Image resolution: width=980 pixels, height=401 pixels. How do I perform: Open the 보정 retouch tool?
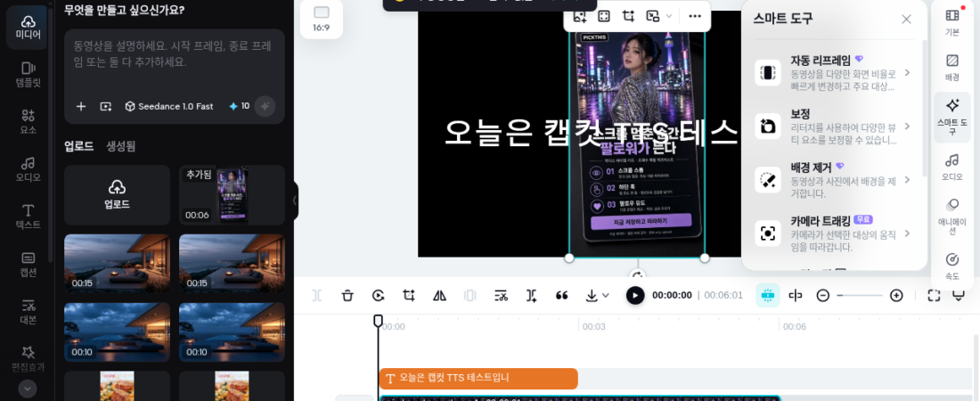coord(832,127)
